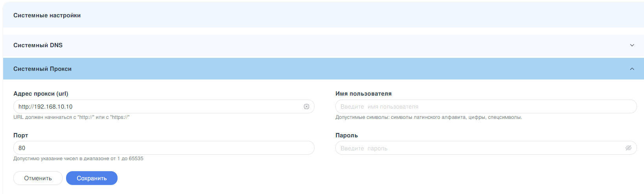Toggle password visibility eye icon

pyautogui.click(x=628, y=148)
